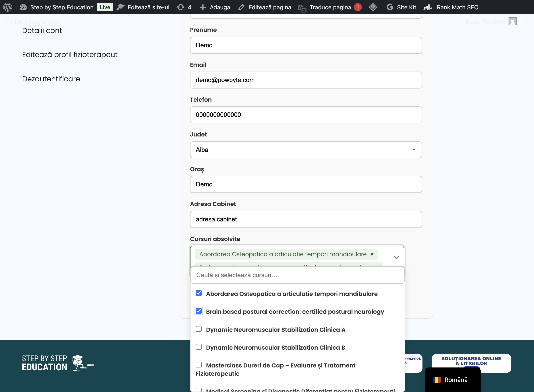534x392 pixels.
Task: Open the Site Kit Google icon
Action: [x=390, y=7]
